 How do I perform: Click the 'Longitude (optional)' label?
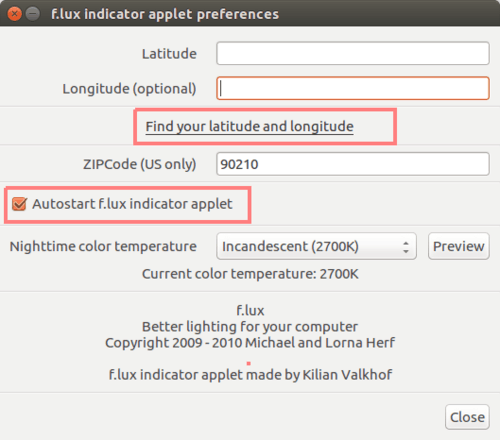[129, 89]
